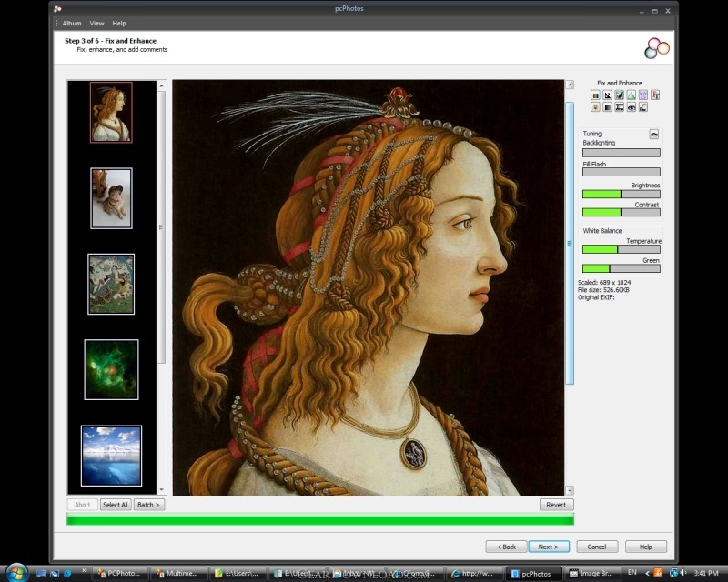Select the green-tinted pen enhance tool
728x582 pixels.
(x=620, y=95)
